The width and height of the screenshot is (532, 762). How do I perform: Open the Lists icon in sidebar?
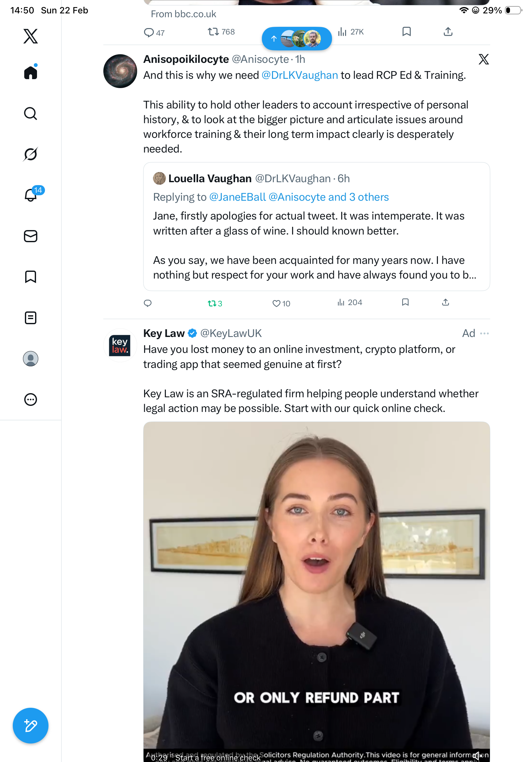coord(31,317)
